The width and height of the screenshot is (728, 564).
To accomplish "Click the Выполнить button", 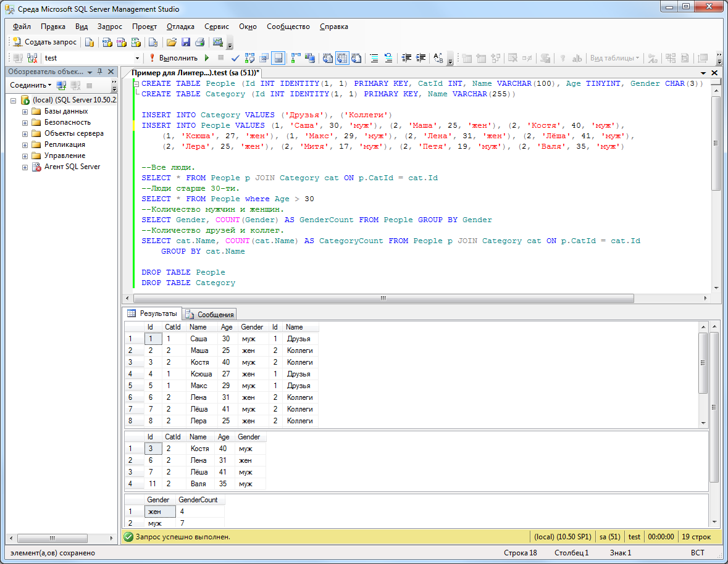I will pyautogui.click(x=174, y=58).
